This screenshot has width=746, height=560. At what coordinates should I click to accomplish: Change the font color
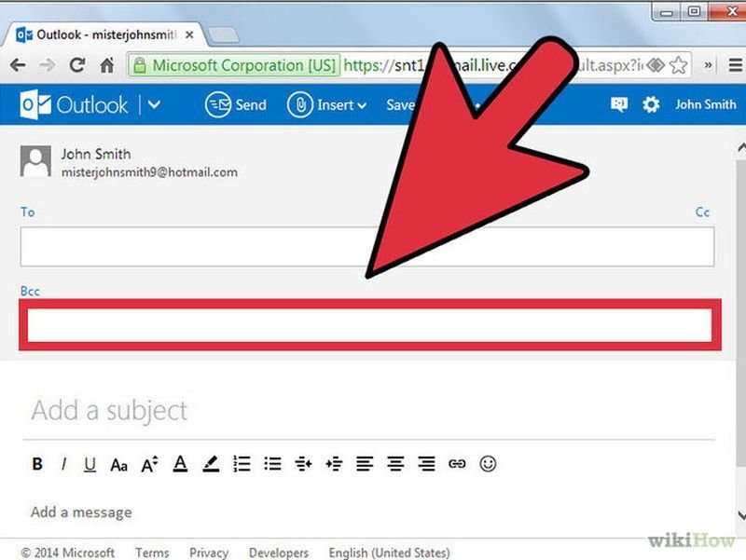coord(180,463)
